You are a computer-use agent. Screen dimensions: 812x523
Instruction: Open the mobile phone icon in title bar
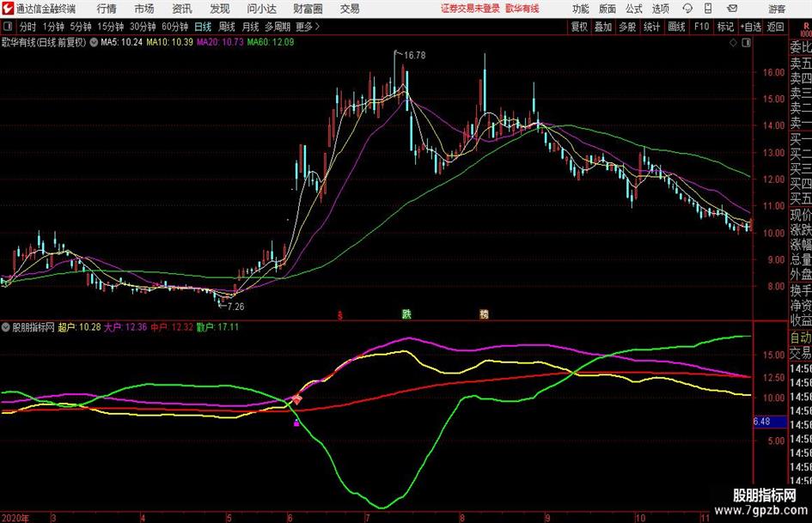point(708,9)
